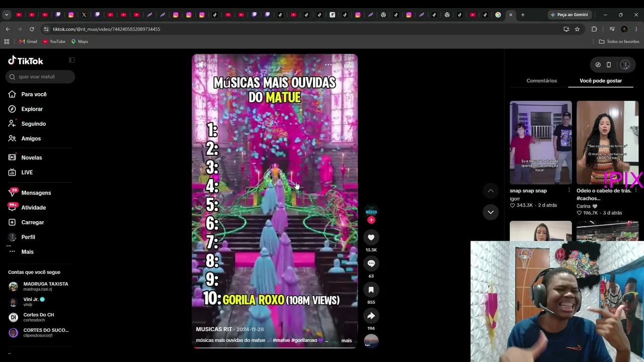Open the profile avatar menu in the header
644x362 pixels.
(625, 65)
